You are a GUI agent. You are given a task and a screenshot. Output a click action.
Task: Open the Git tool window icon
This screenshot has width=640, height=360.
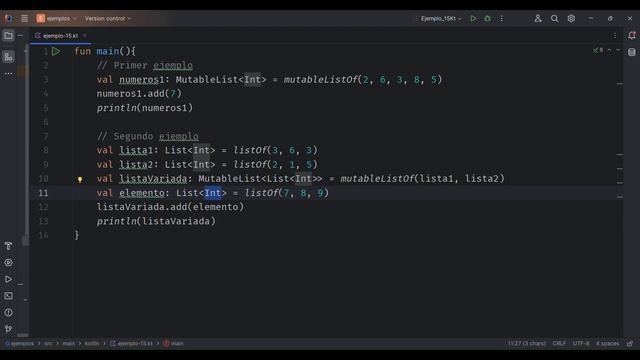tap(8, 329)
